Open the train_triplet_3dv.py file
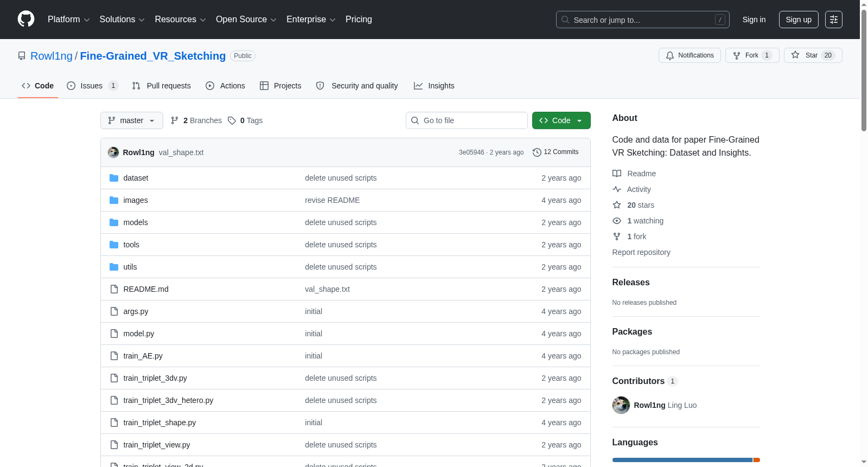The width and height of the screenshot is (868, 467). point(155,378)
